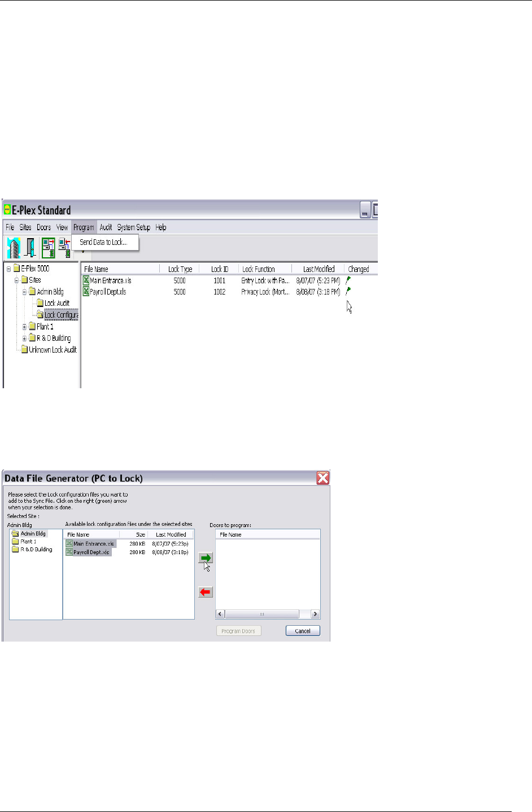Viewport: 532px width, 812px height.
Task: Open the System Setup menu
Action: 134,227
